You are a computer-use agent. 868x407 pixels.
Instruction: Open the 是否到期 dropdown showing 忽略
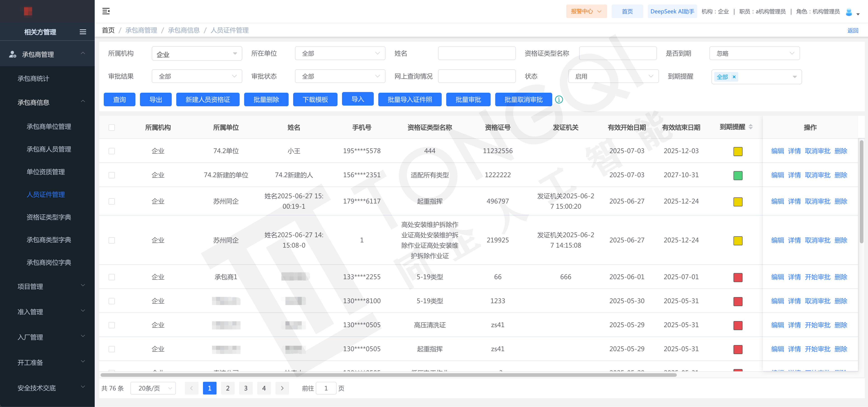[755, 54]
